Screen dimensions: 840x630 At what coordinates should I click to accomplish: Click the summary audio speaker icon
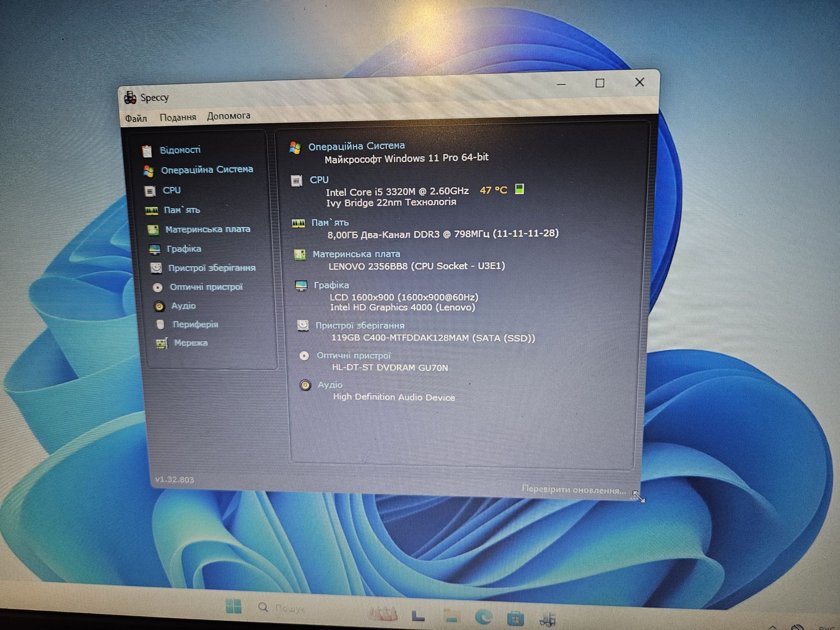[305, 386]
